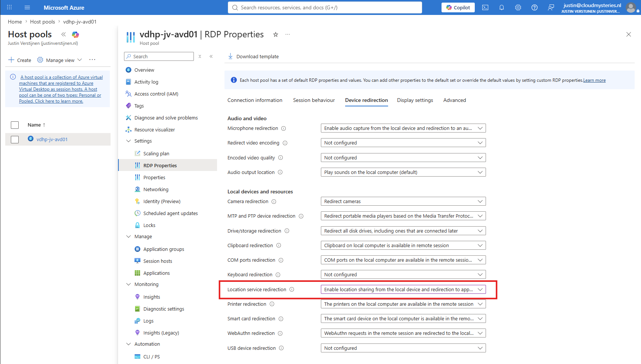
Task: Follow the Learn more link
Action: coord(594,80)
